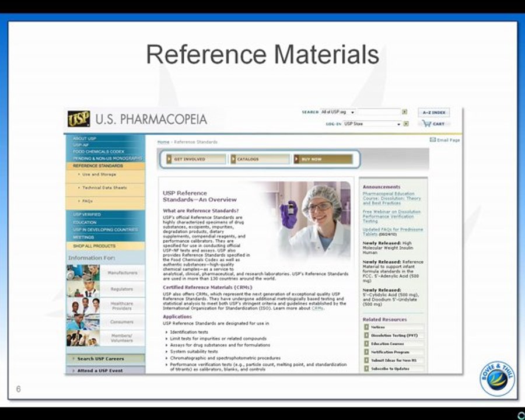Click the Regulators label link
The height and width of the screenshot is (420, 525).
(122, 289)
